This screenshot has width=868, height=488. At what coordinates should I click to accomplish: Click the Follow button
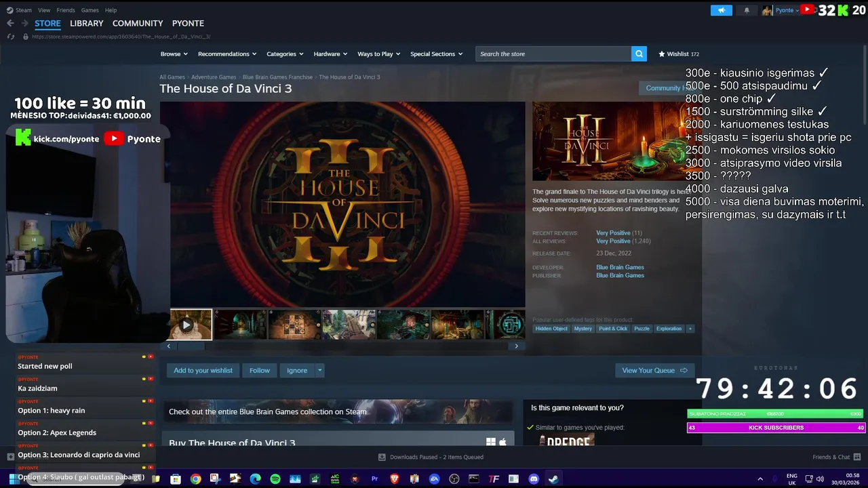pos(259,370)
